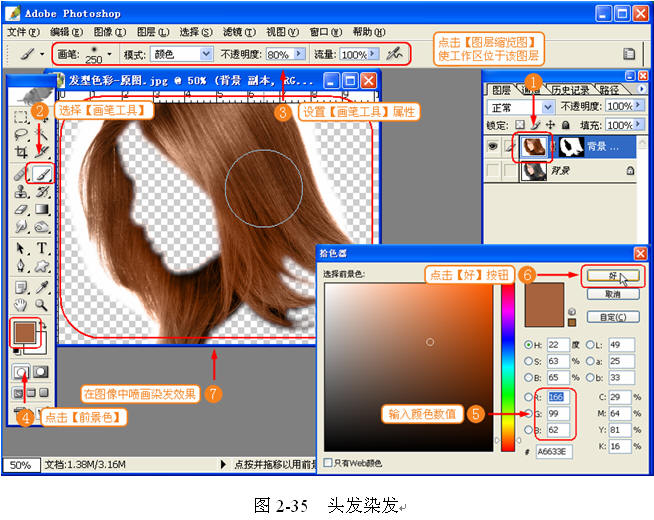Select the R radio button
The image size is (654, 520).
(x=528, y=397)
